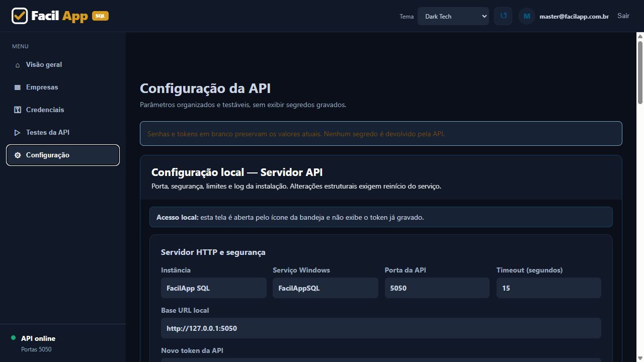Click the Configuração da API page heading

tap(205, 88)
